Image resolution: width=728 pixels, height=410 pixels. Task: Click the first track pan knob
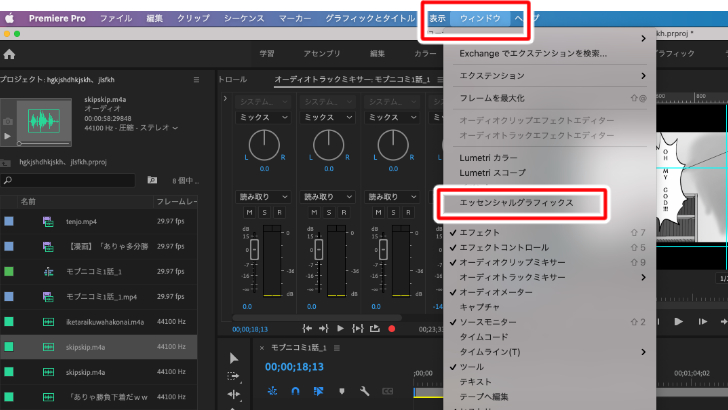(x=264, y=145)
